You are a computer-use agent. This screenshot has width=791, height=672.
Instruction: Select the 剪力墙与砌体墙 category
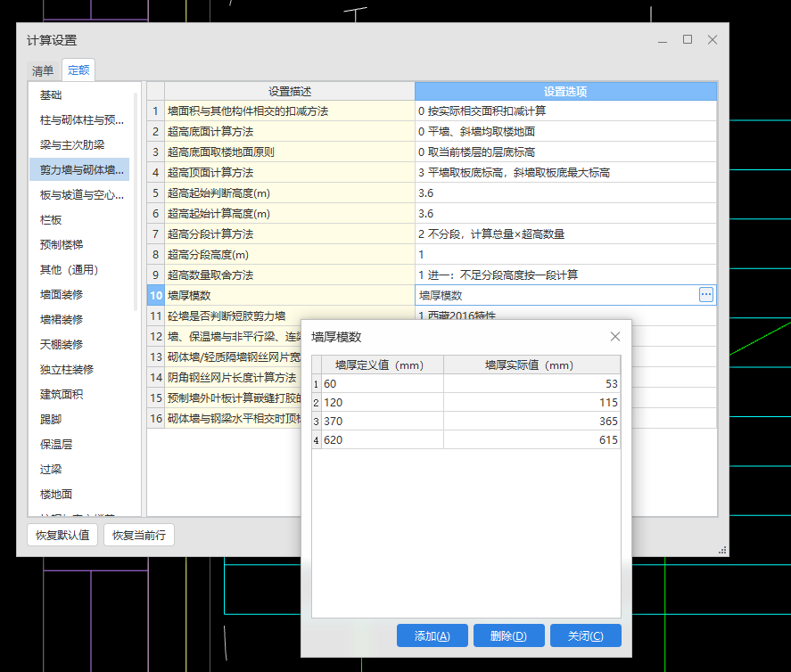[x=78, y=169]
